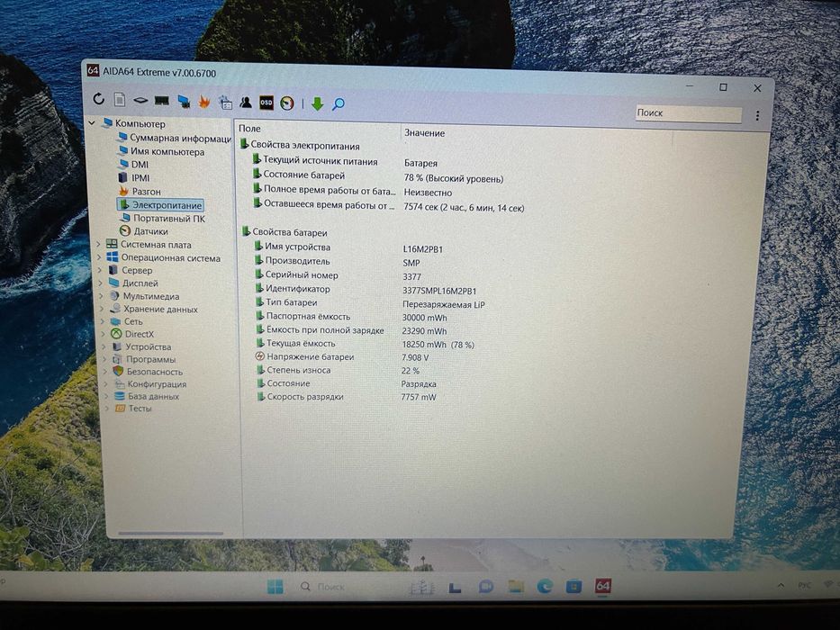Expand the Хранение данных node
This screenshot has width=840, height=630.
click(103, 309)
